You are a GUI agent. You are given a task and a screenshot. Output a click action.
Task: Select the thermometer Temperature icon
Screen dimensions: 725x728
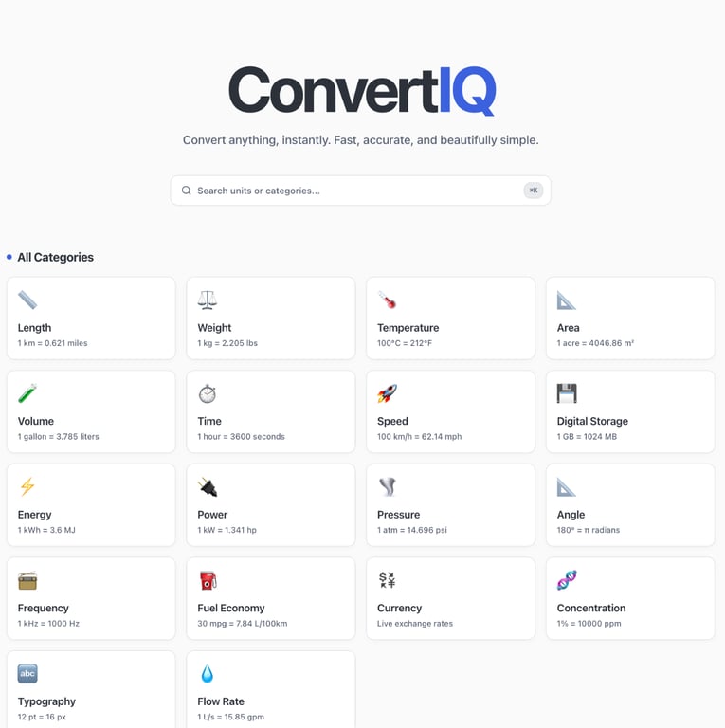coord(387,300)
